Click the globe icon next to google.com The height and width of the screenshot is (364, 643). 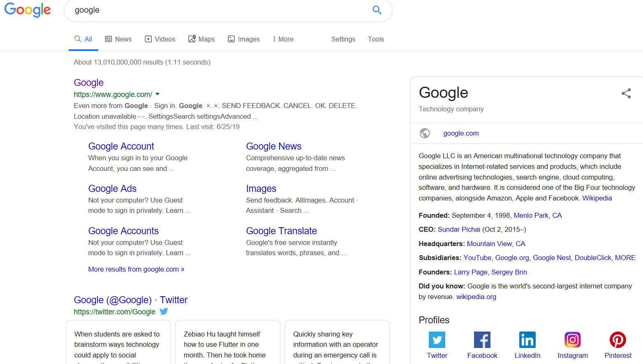point(425,133)
